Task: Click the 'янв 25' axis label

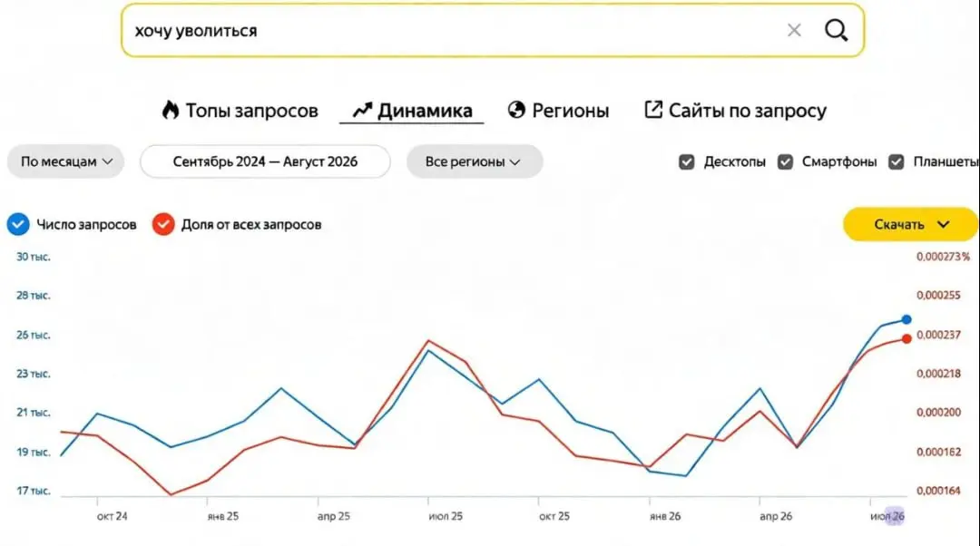Action: coord(222,516)
